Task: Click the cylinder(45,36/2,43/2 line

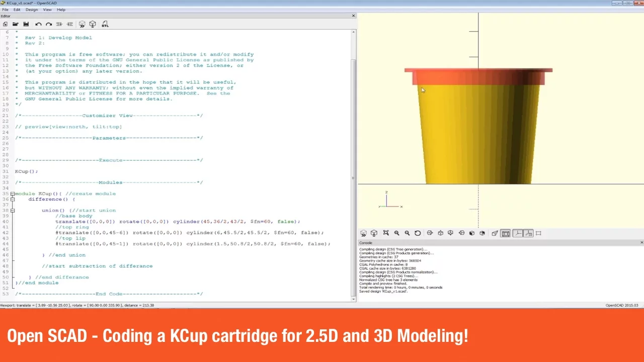Action: 178,221
